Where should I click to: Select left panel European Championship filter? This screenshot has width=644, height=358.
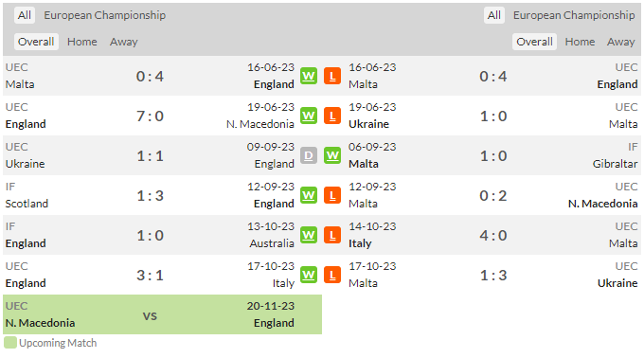[105, 15]
